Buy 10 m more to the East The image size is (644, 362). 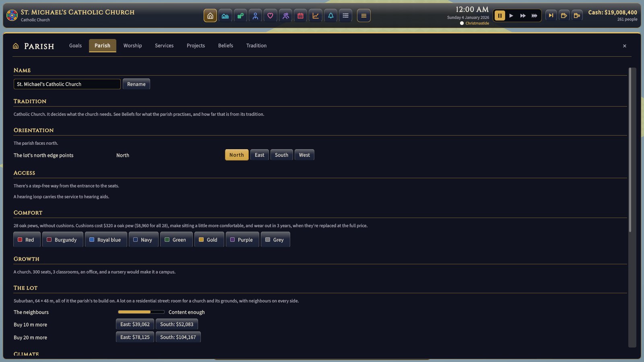(135, 324)
